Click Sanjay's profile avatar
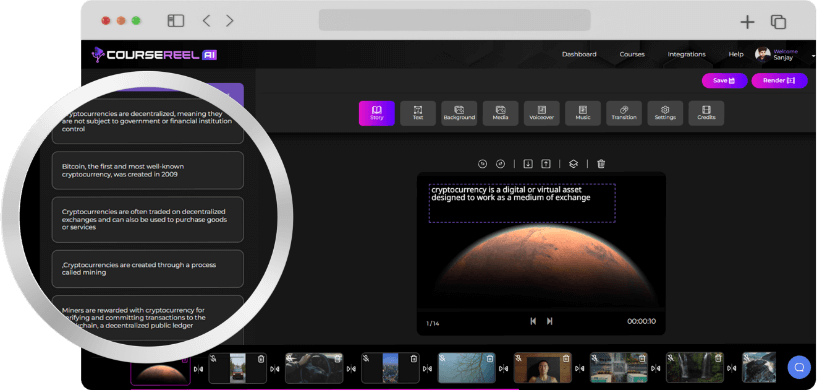 763,54
